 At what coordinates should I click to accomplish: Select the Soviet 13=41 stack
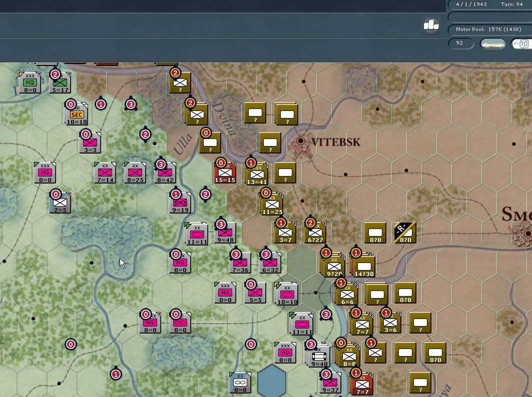tap(257, 174)
